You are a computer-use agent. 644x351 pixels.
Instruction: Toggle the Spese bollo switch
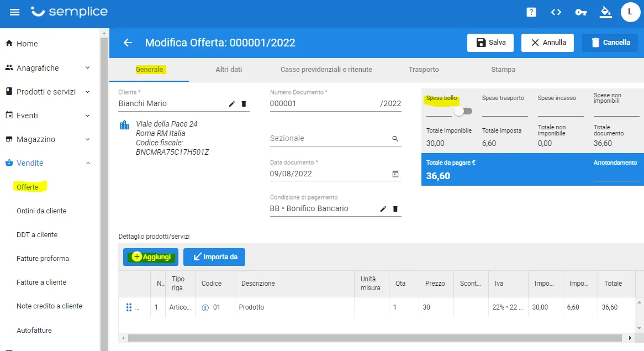[x=463, y=111]
